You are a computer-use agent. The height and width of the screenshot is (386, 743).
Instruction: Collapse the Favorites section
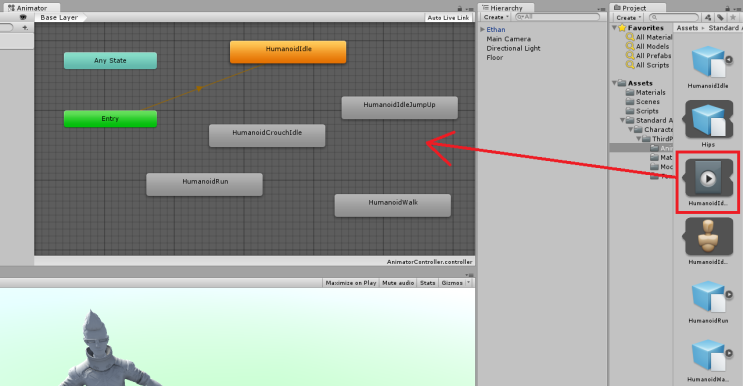pyautogui.click(x=614, y=28)
